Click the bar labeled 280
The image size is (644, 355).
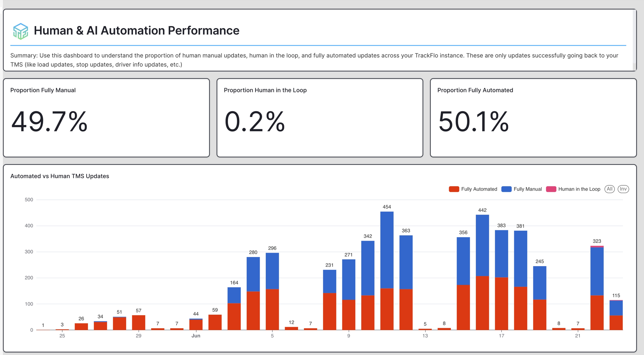click(x=253, y=293)
